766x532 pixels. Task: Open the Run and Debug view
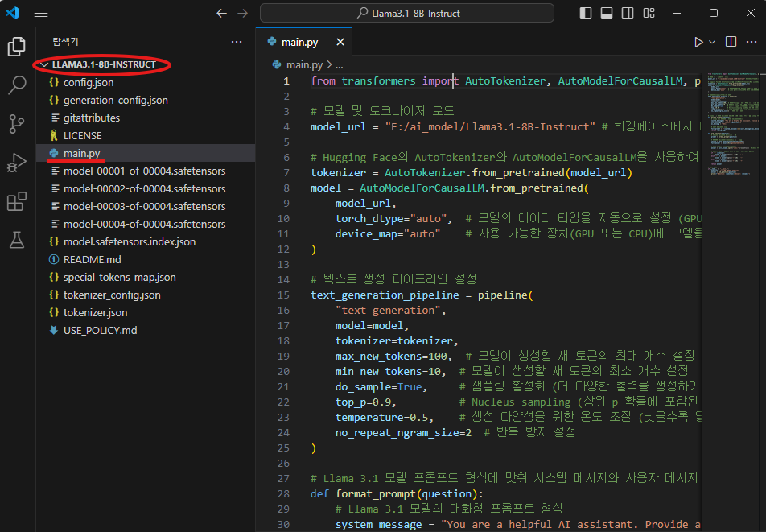pyautogui.click(x=17, y=163)
